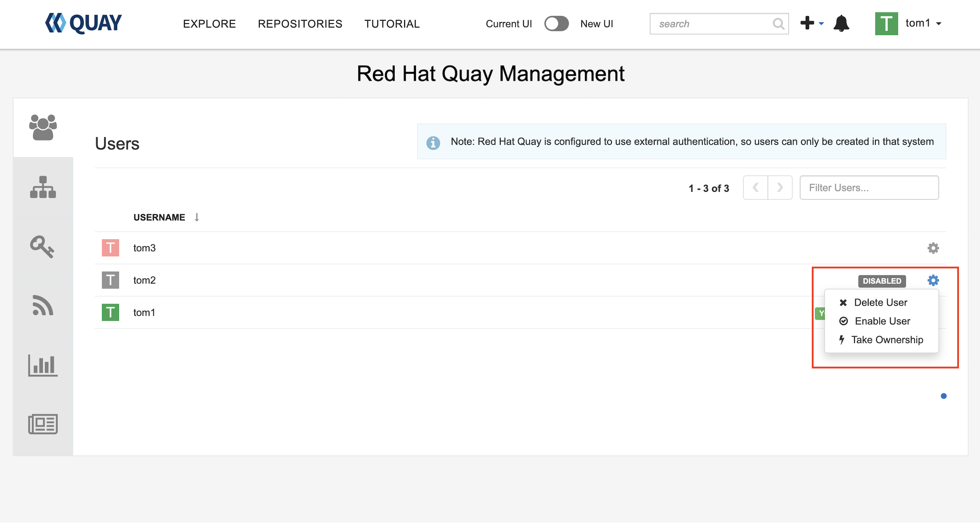Screen dimensions: 980x531
Task: Open the Users tab in sidebar
Action: click(x=43, y=127)
